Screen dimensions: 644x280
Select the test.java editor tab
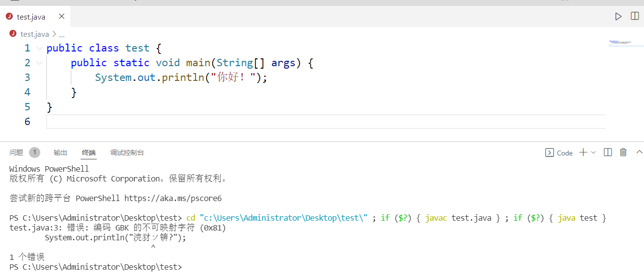[35, 17]
